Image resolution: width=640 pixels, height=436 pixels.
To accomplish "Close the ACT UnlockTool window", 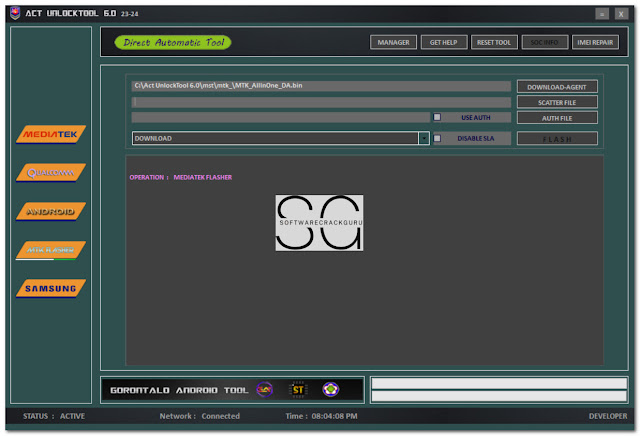I will click(x=621, y=14).
